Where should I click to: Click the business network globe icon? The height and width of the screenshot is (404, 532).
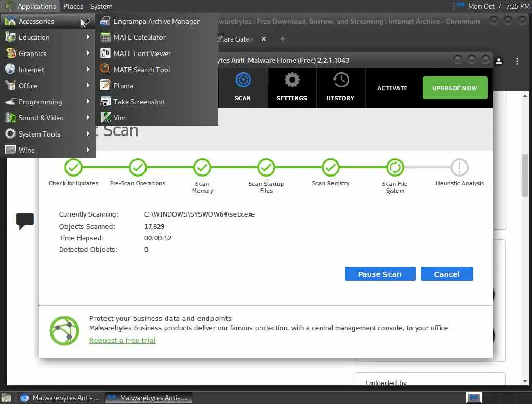click(x=64, y=331)
